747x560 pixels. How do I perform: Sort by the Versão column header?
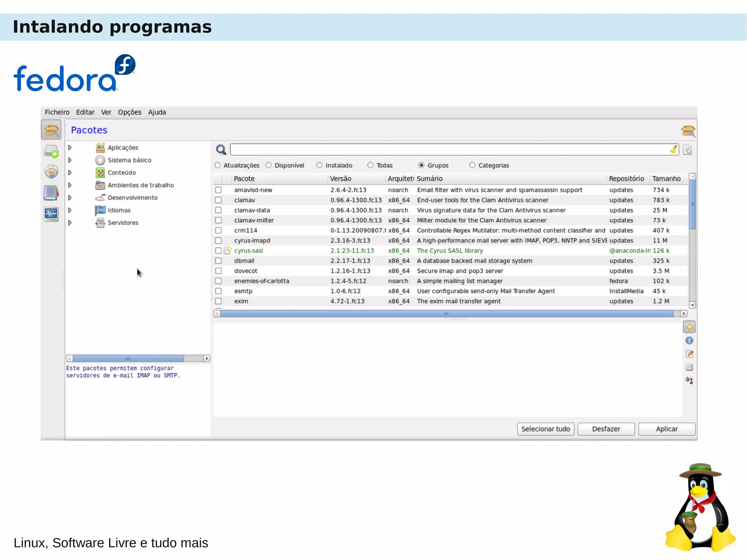click(356, 179)
